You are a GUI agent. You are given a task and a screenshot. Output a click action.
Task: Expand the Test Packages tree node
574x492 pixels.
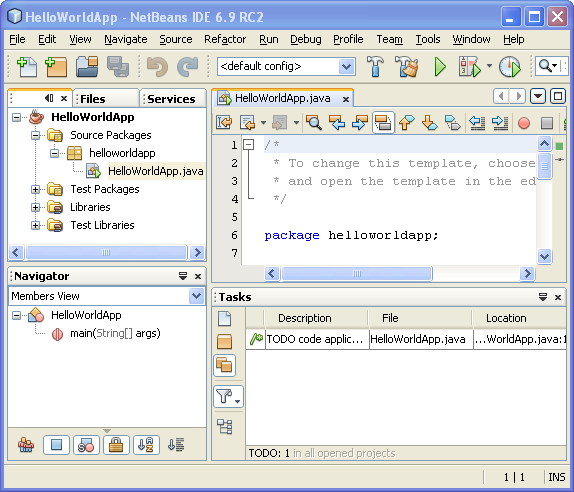[36, 189]
